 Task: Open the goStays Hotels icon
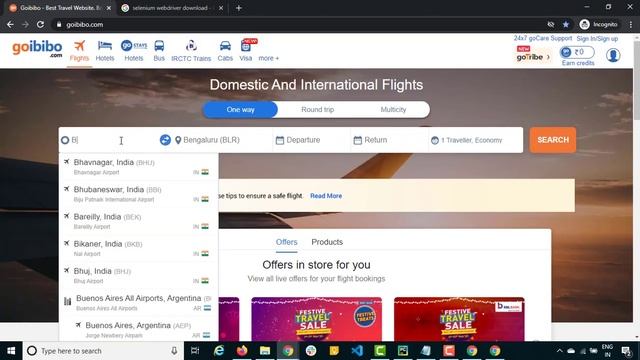point(134,51)
